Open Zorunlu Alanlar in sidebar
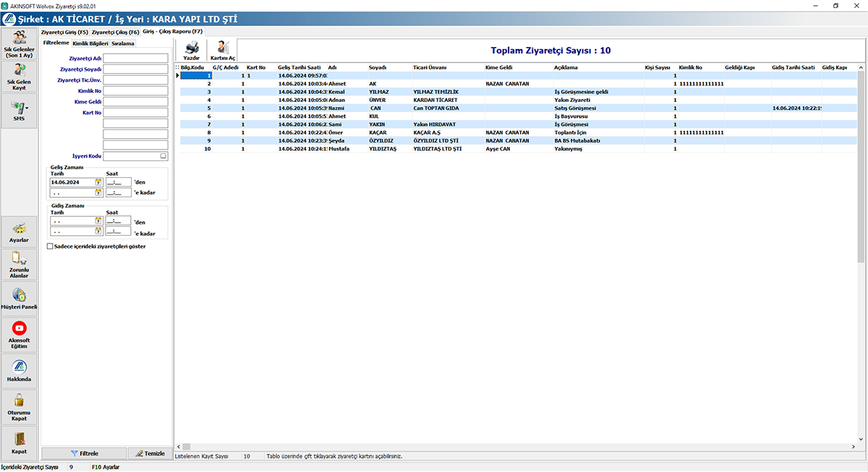 coord(20,265)
